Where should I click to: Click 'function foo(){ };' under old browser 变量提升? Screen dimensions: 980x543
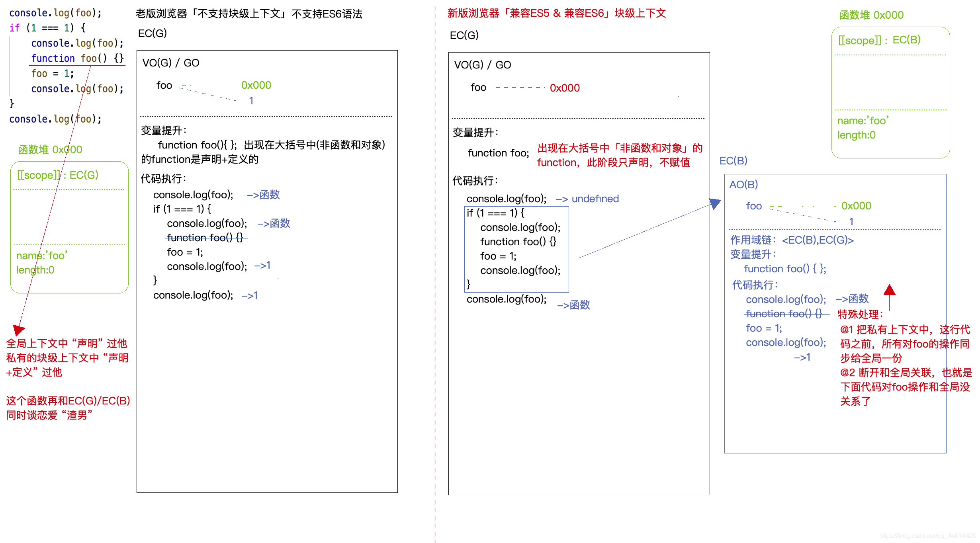point(197,145)
